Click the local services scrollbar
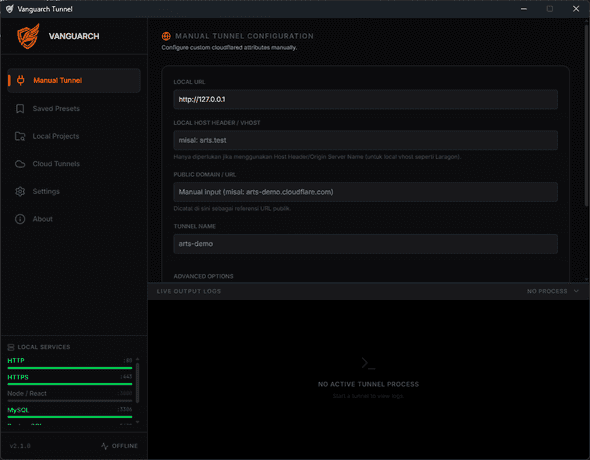The width and height of the screenshot is (590, 460). 137,383
